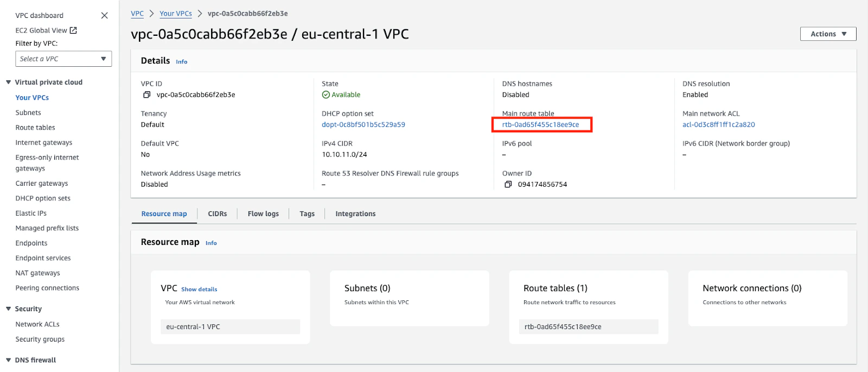Go to VPC breadcrumb link

tap(137, 14)
